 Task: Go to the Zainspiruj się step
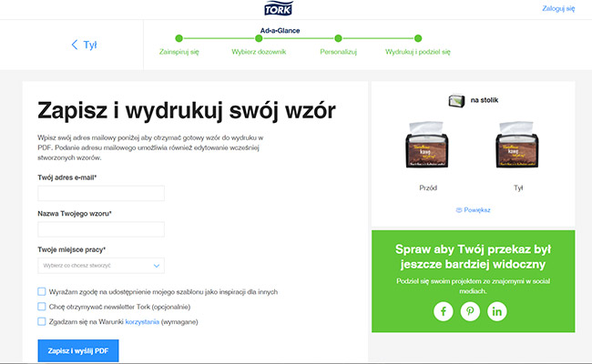[179, 38]
